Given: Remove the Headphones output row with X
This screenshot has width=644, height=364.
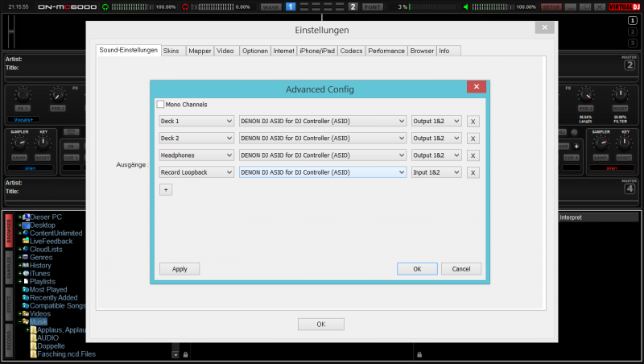Looking at the screenshot, I should [473, 155].
